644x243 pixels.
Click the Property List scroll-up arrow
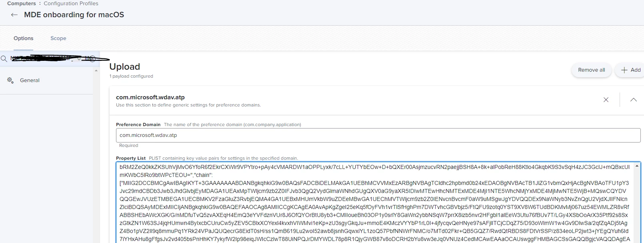637,166
